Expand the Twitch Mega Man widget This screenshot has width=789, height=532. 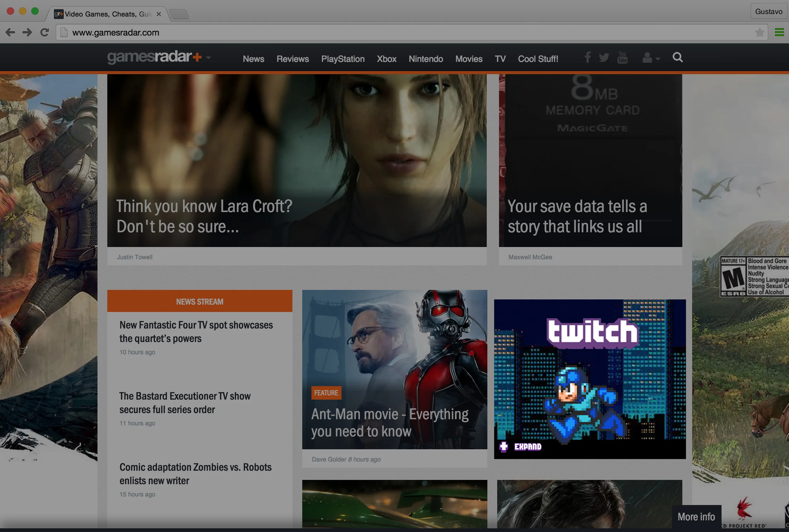click(520, 446)
